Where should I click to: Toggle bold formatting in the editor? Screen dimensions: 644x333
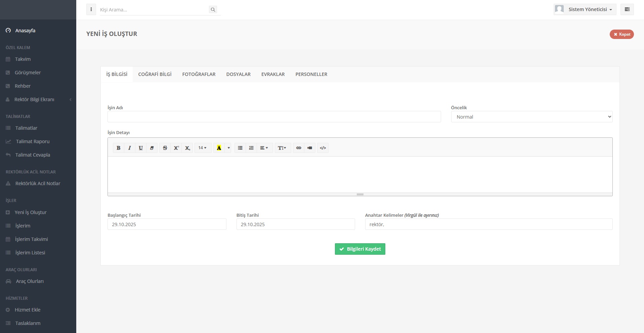coord(118,148)
